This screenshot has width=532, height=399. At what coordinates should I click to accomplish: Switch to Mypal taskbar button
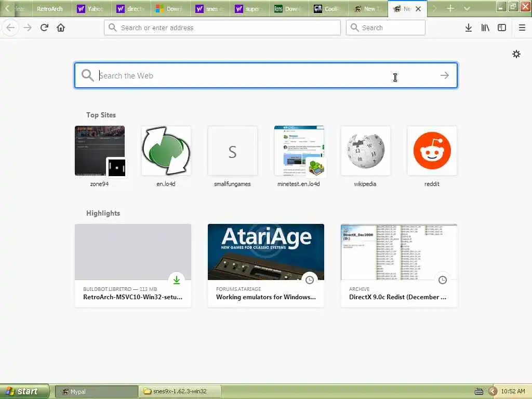click(x=97, y=392)
